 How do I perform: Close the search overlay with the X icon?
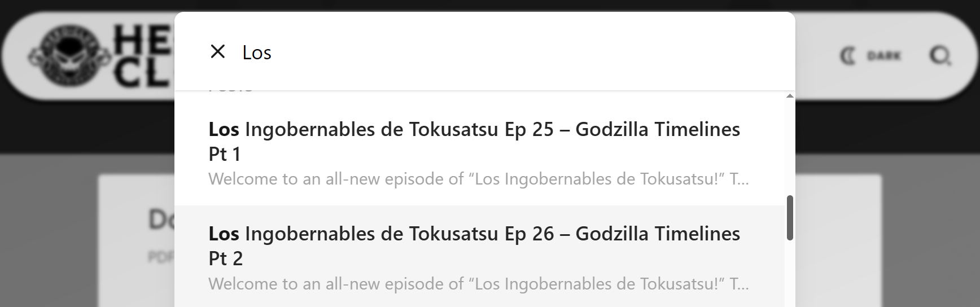coord(217,52)
